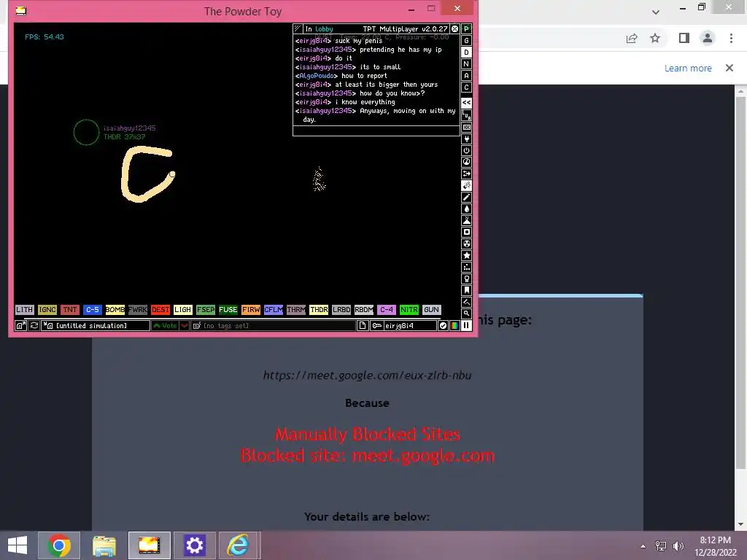Click the Learn more link in Chrome
The height and width of the screenshot is (560, 747).
coord(688,68)
